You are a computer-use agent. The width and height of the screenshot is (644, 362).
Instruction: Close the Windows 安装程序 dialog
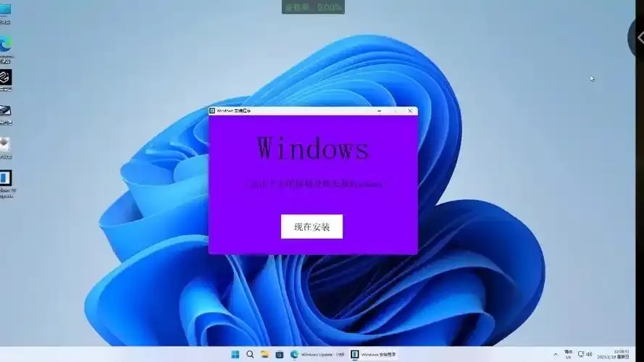pyautogui.click(x=409, y=111)
